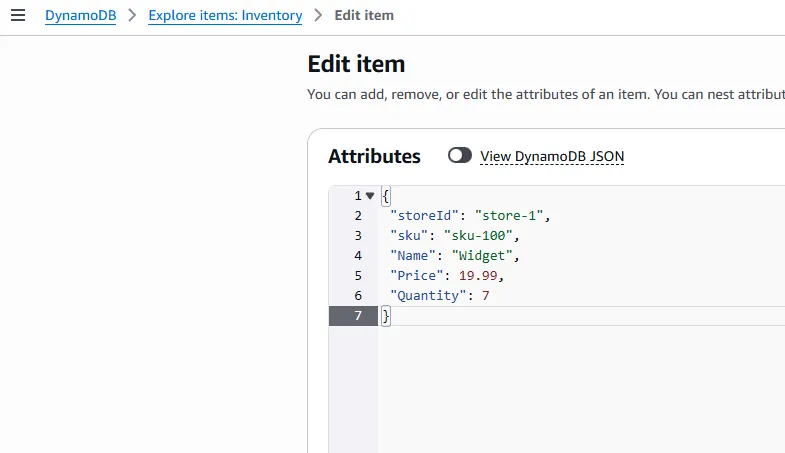
Task: Open Explore items: Inventory breadcrumb
Action: point(225,15)
